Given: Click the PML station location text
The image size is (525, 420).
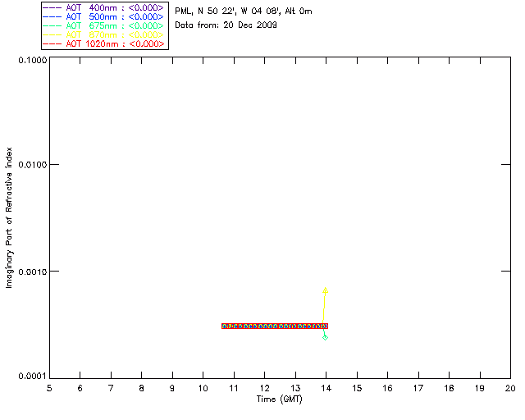Looking at the screenshot, I should click(x=244, y=11).
